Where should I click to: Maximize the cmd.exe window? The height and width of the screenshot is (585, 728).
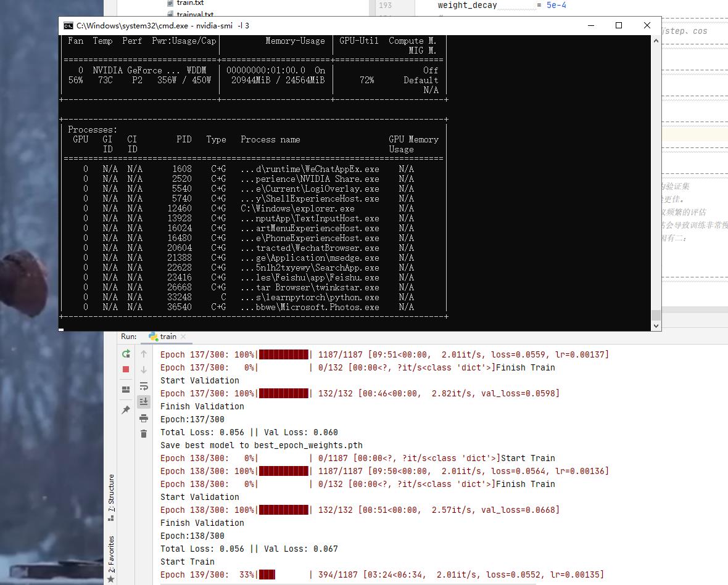click(x=619, y=26)
